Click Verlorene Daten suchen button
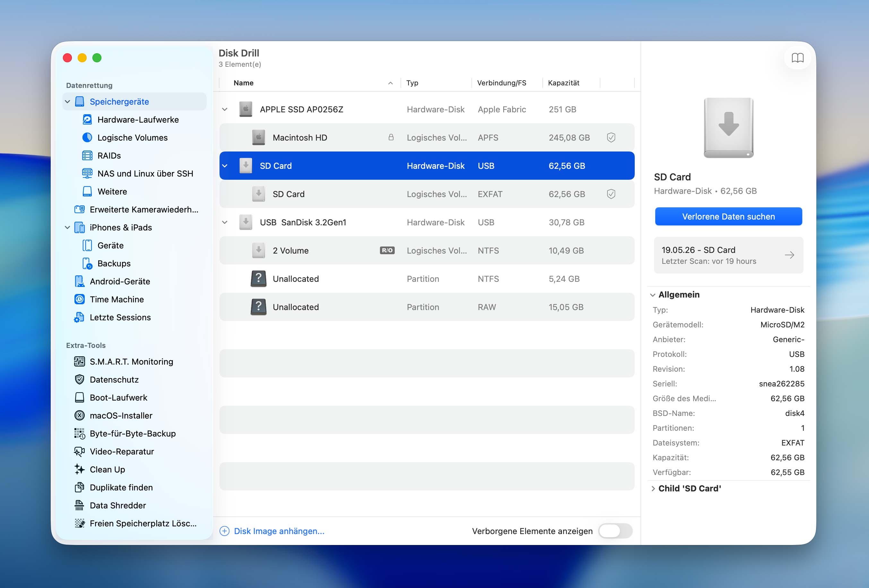This screenshot has height=588, width=869. 728,217
